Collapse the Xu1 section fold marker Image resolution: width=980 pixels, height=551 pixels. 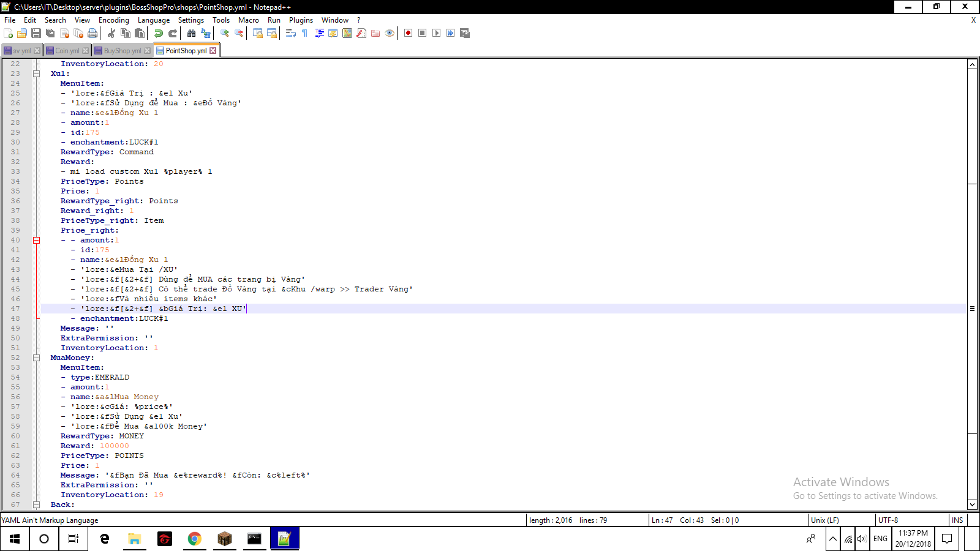[36, 73]
